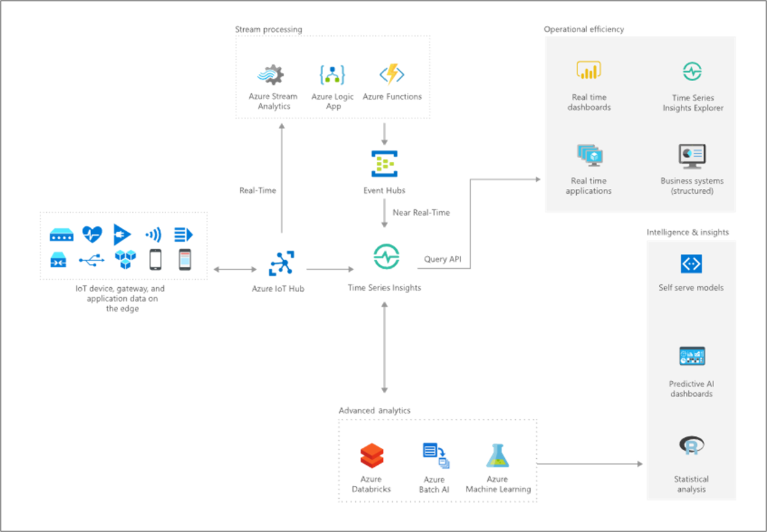
Task: Select the Azure Databricks icon
Action: 372,456
